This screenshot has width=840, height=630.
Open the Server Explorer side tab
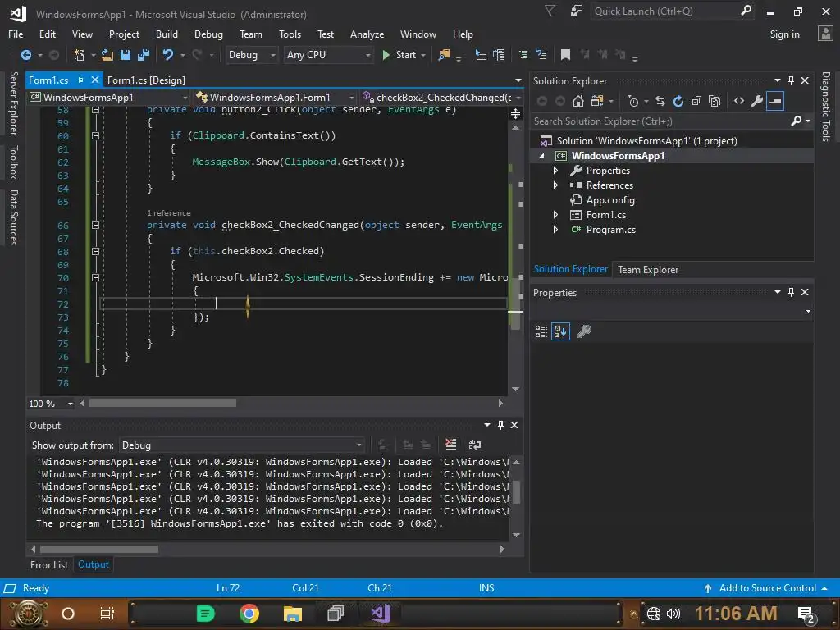pyautogui.click(x=13, y=104)
